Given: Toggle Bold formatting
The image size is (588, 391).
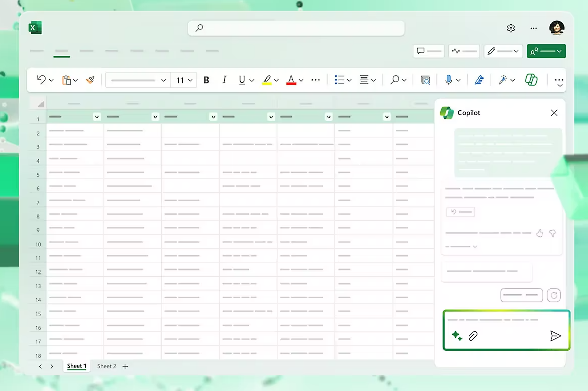Looking at the screenshot, I should coord(206,80).
